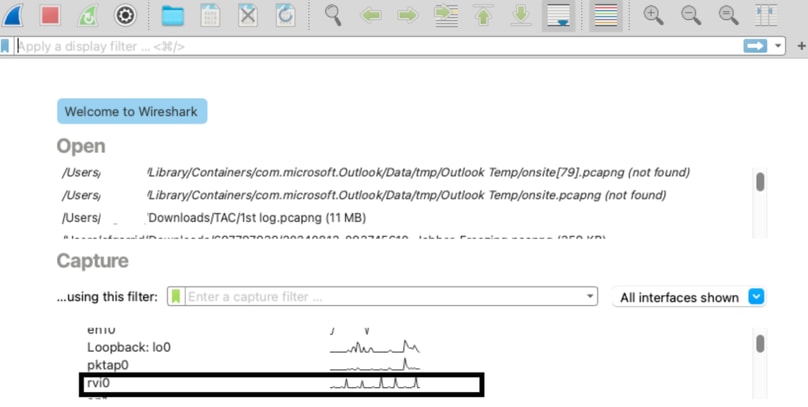Open recent file onsite[79].pcapng
Image resolution: width=808 pixels, height=407 pixels.
point(376,172)
